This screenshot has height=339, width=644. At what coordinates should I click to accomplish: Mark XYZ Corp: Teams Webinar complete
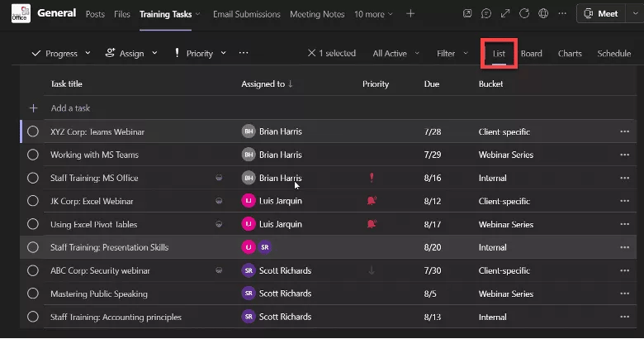click(x=33, y=131)
